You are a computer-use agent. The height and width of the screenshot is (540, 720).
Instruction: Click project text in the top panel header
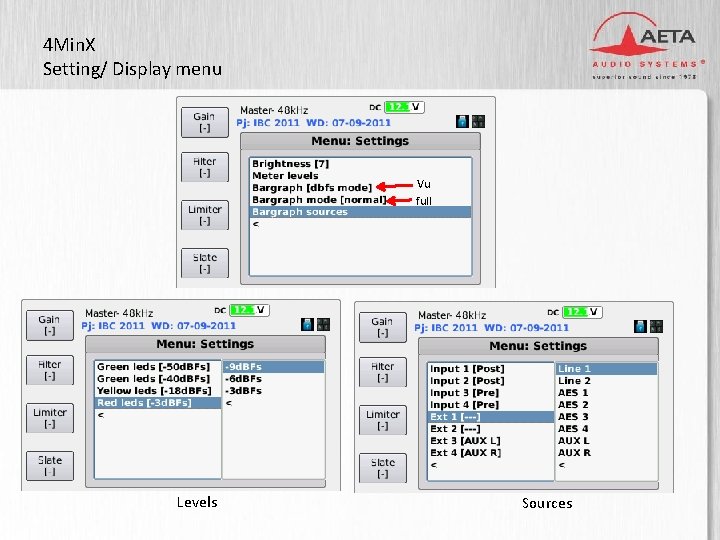pyautogui.click(x=314, y=123)
